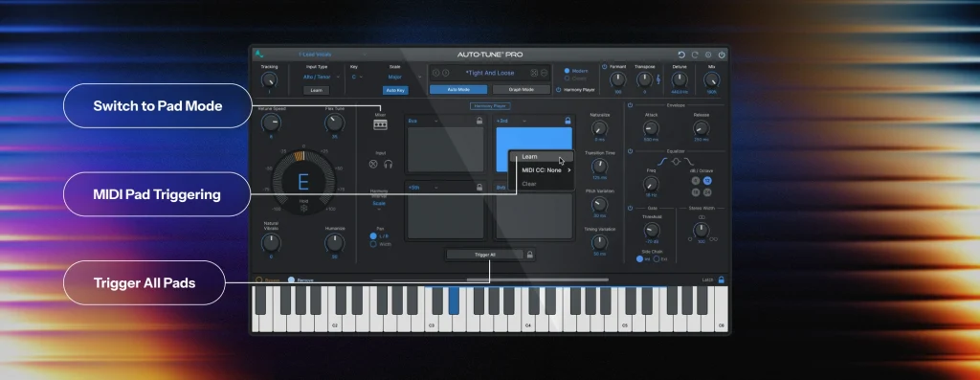Open the Key C dropdown
Image resolution: width=980 pixels, height=380 pixels.
pos(357,77)
